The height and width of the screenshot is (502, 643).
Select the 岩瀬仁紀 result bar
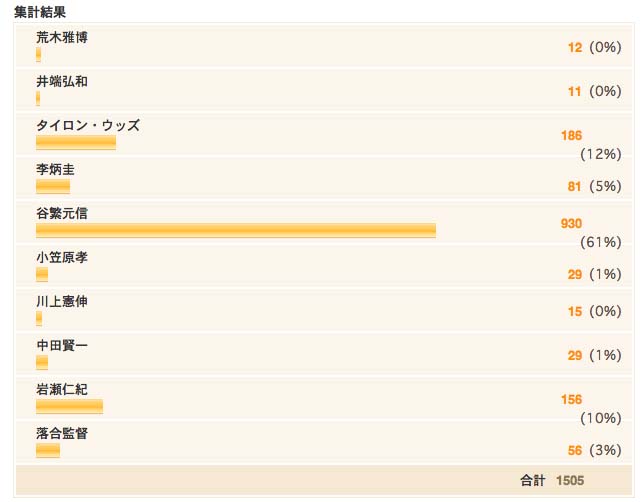tap(69, 406)
